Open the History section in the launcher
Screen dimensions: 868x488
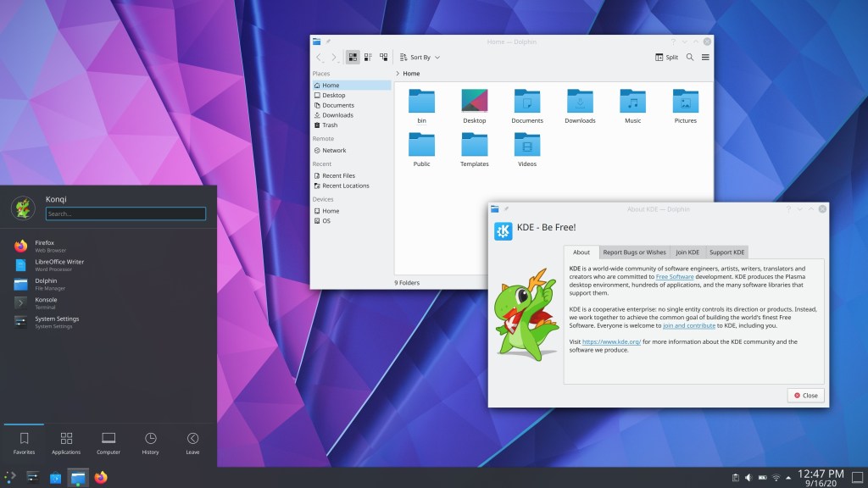tap(150, 443)
